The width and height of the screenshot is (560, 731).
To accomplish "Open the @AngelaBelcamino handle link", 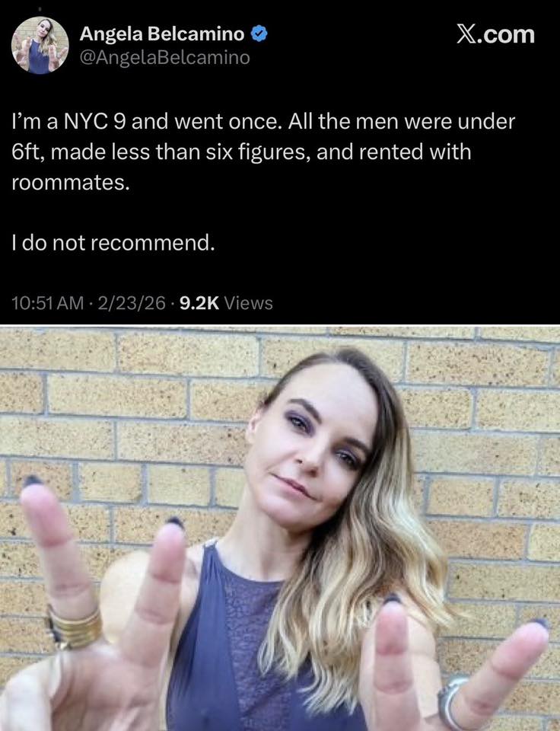I will 165,57.
